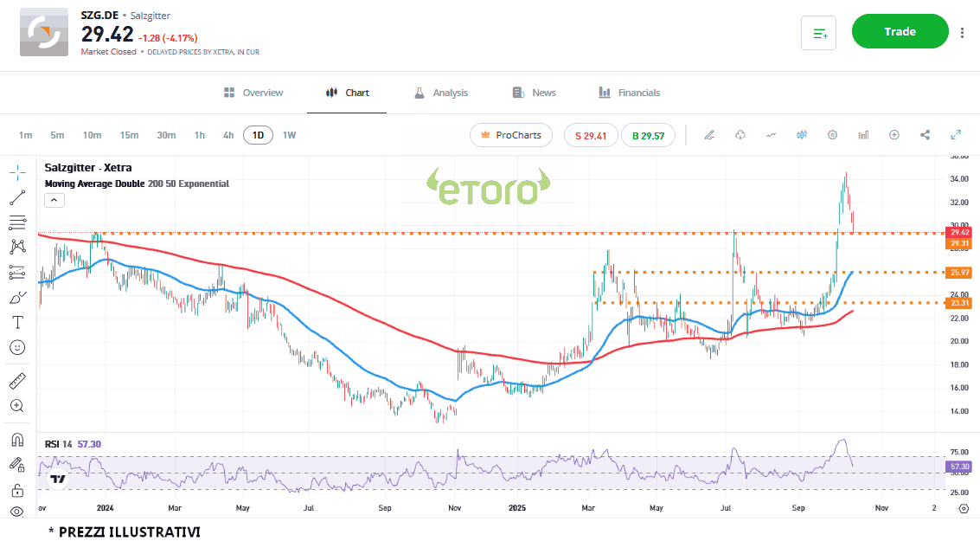The width and height of the screenshot is (980, 541).
Task: Click the share chart icon
Action: (925, 135)
